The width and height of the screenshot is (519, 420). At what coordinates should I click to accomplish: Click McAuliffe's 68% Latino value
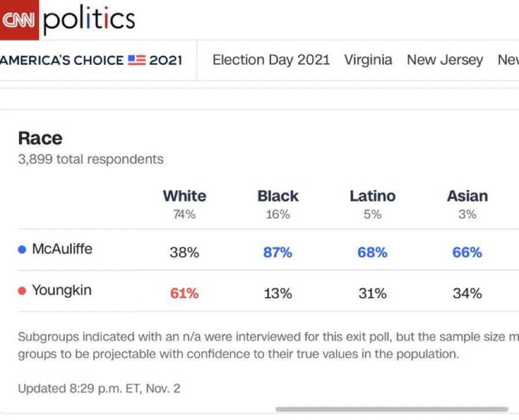click(x=372, y=253)
